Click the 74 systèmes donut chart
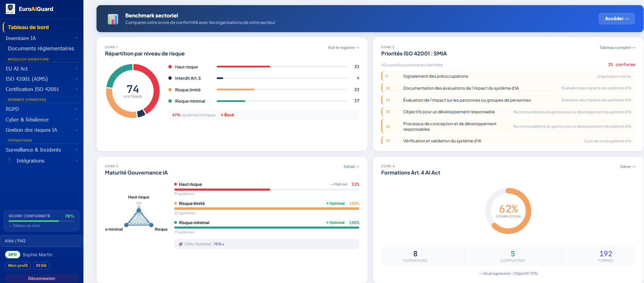644x283 pixels. pyautogui.click(x=133, y=91)
